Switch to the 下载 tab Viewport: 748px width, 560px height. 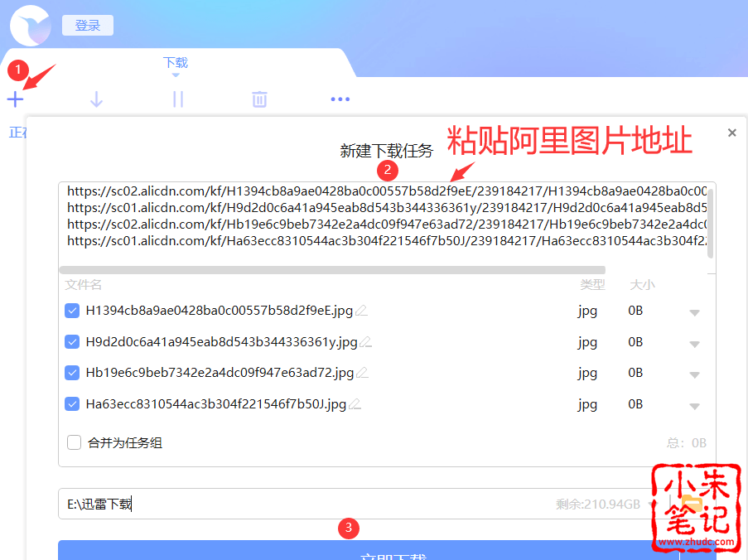(176, 63)
